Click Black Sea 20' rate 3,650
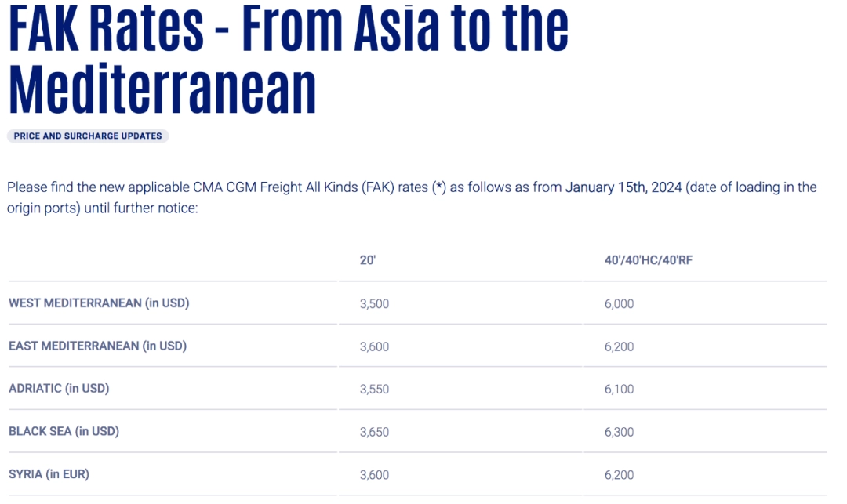The width and height of the screenshot is (847, 504). pyautogui.click(x=374, y=432)
